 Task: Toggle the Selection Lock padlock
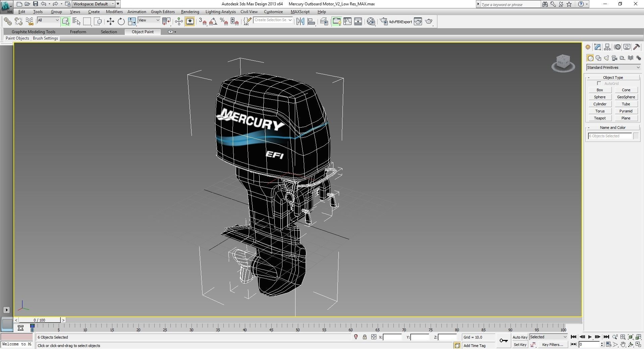[x=365, y=337]
